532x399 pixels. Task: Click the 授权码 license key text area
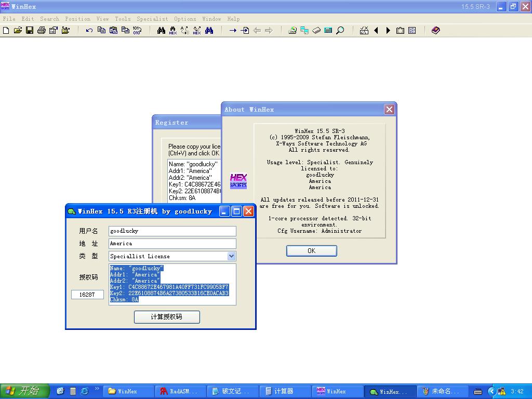pyautogui.click(x=172, y=284)
